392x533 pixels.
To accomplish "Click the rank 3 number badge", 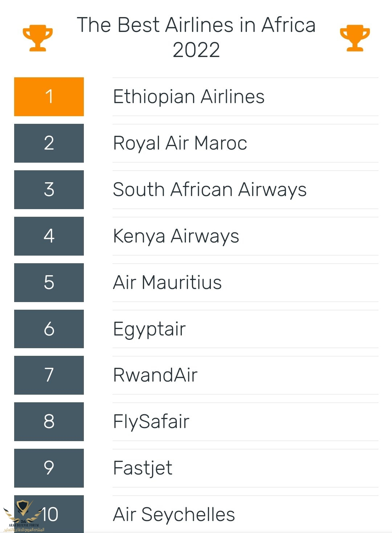I will 49,190.
